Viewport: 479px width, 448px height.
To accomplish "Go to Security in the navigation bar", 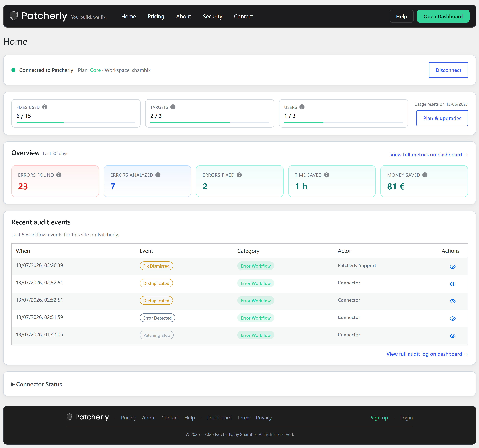I will tap(213, 16).
